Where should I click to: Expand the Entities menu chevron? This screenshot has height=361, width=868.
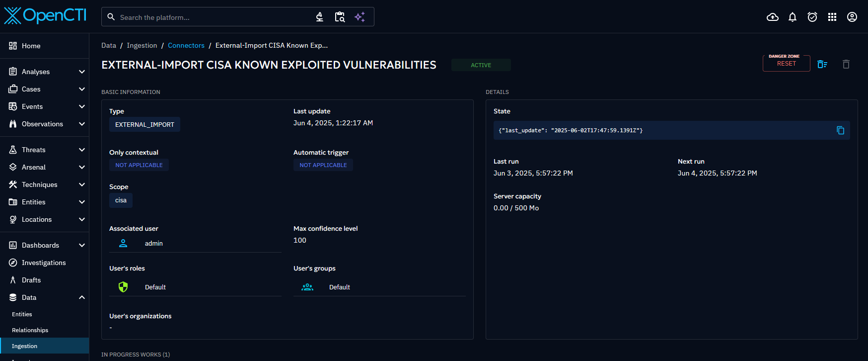coord(82,202)
